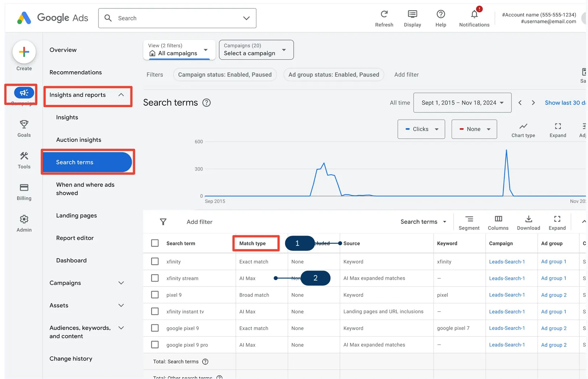Open Leads-Search-1 campaign link in xfinity row
Screen dimensions: 588x379
coord(507,261)
